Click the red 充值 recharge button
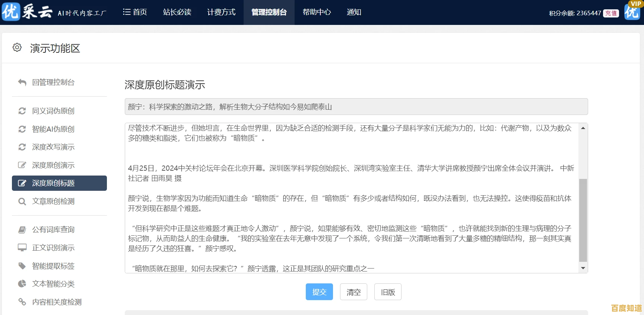The height and width of the screenshot is (315, 644). coord(611,13)
